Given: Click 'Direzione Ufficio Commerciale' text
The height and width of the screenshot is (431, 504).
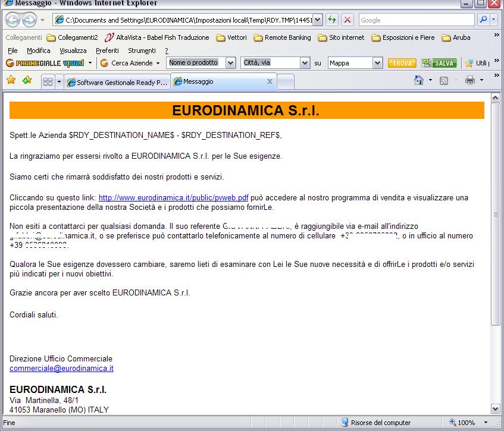Looking at the screenshot, I should (61, 358).
